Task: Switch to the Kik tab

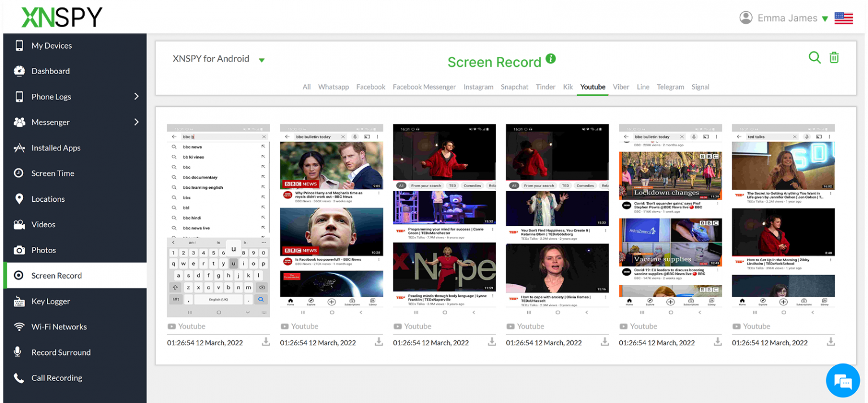Action: 568,87
